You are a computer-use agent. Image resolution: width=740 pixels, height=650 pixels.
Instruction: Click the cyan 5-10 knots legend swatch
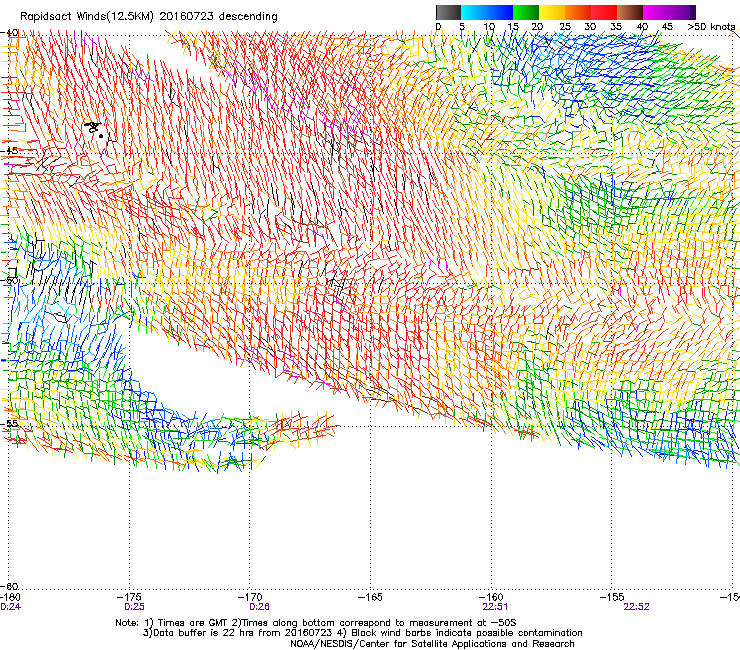(x=474, y=12)
